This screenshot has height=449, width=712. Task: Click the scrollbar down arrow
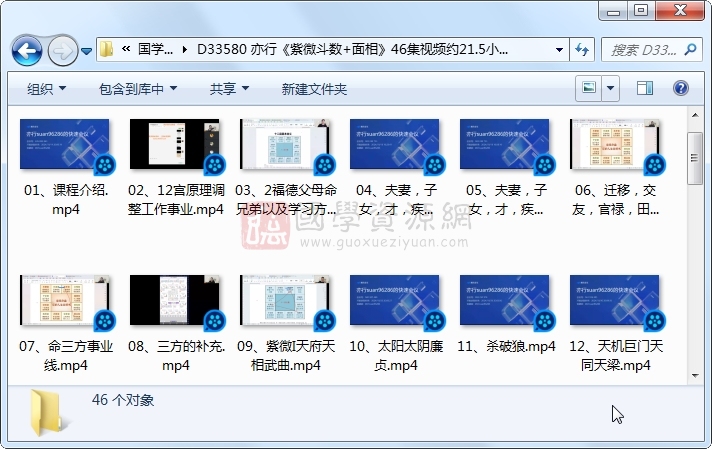point(695,375)
